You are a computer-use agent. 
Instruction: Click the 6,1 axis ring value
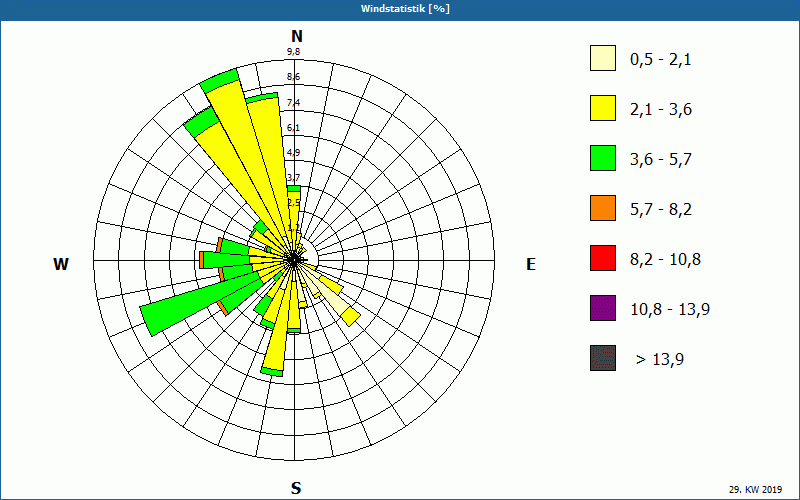(293, 128)
